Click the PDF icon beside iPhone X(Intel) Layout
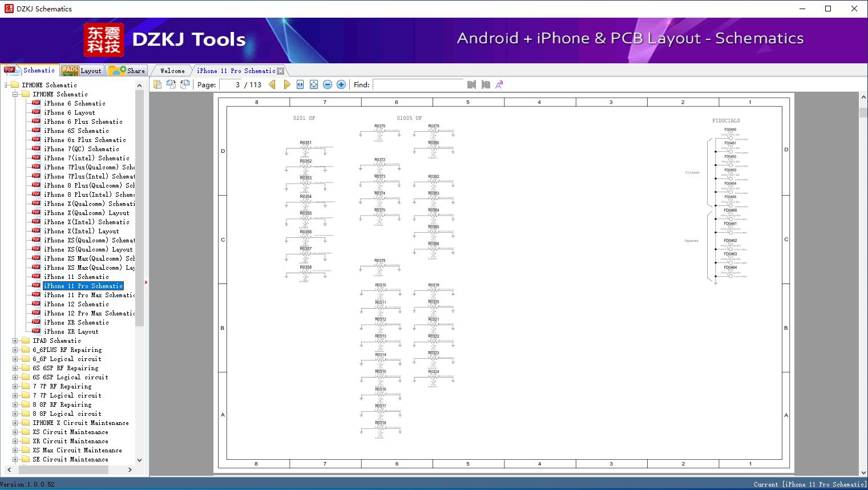 (36, 230)
